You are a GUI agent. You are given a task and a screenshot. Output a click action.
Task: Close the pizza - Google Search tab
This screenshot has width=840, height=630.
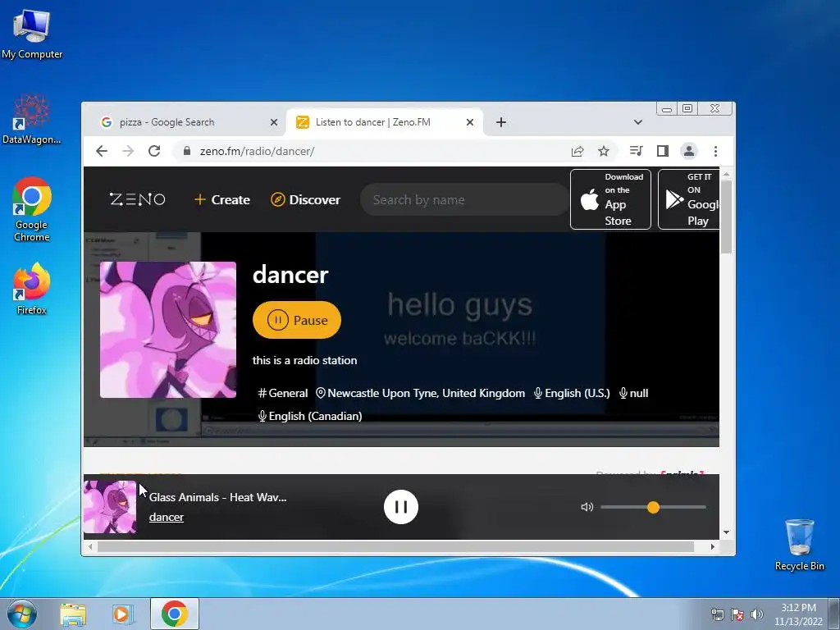(x=274, y=122)
